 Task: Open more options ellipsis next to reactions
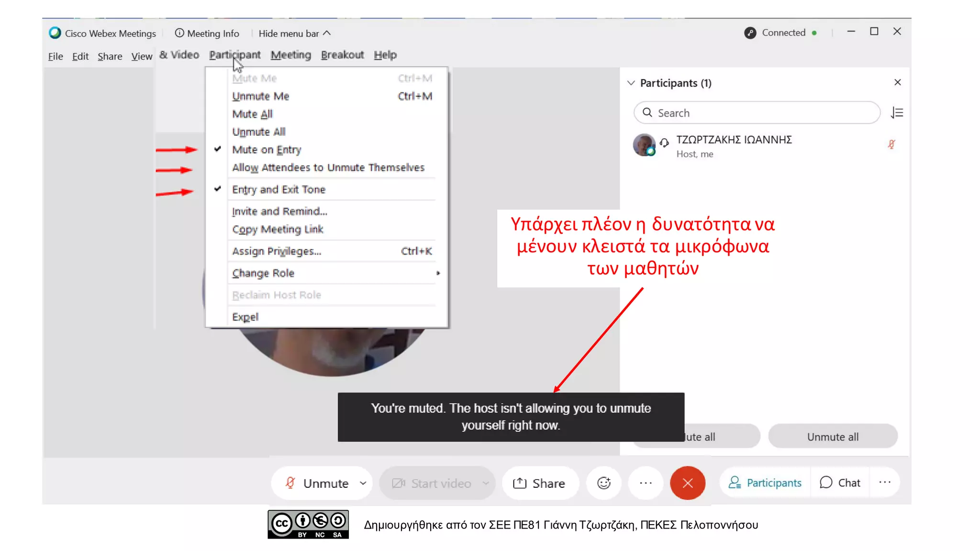(x=646, y=483)
